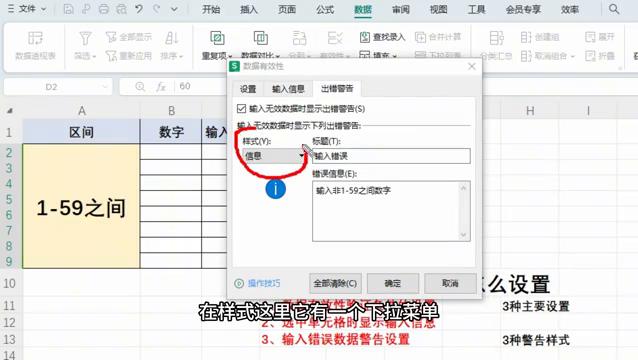Click the save icon in quick access toolbar
638x360 pixels.
pos(68,9)
